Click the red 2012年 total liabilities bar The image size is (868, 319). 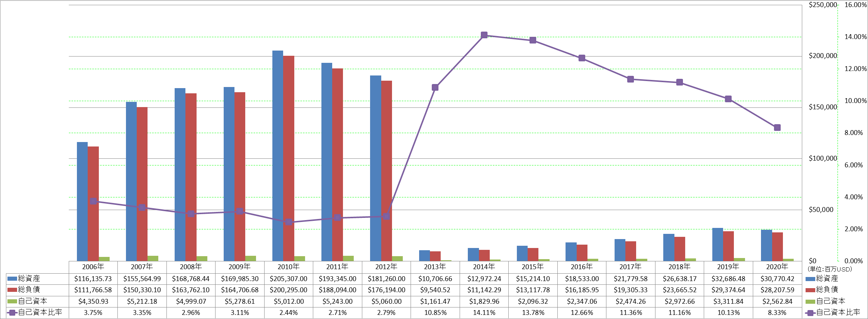[x=386, y=171]
